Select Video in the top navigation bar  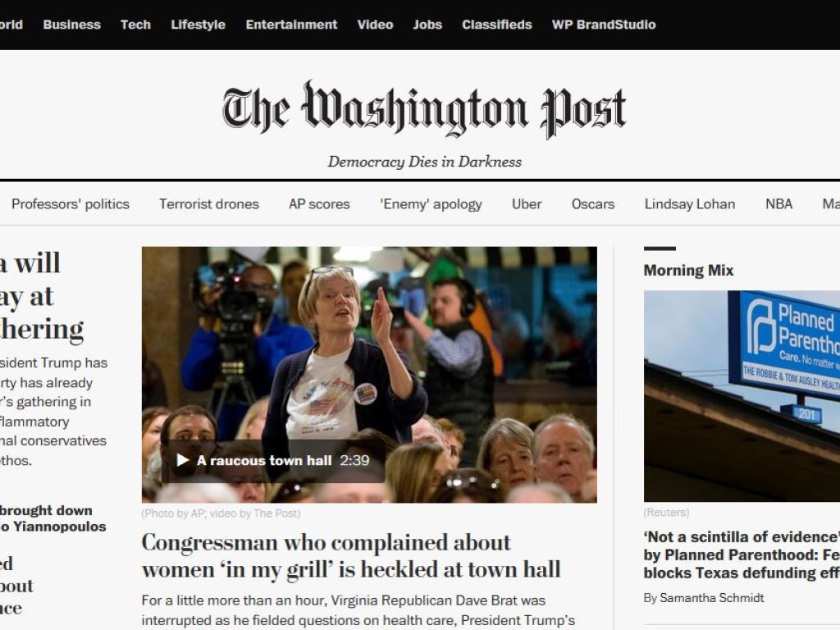[375, 25]
